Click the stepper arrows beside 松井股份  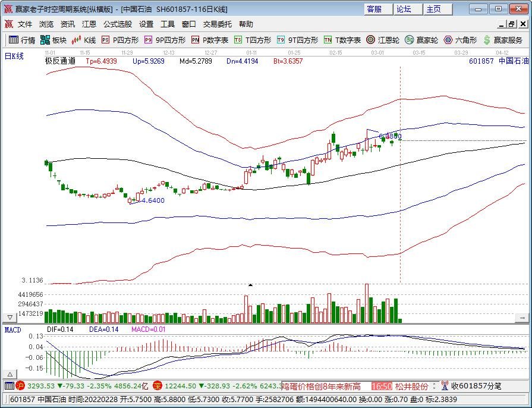pyautogui.click(x=434, y=386)
